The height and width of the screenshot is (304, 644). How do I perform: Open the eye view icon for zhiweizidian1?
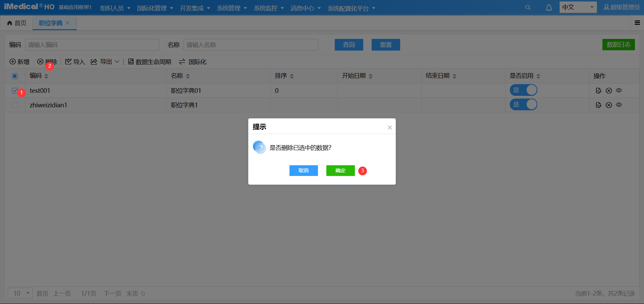click(x=619, y=105)
